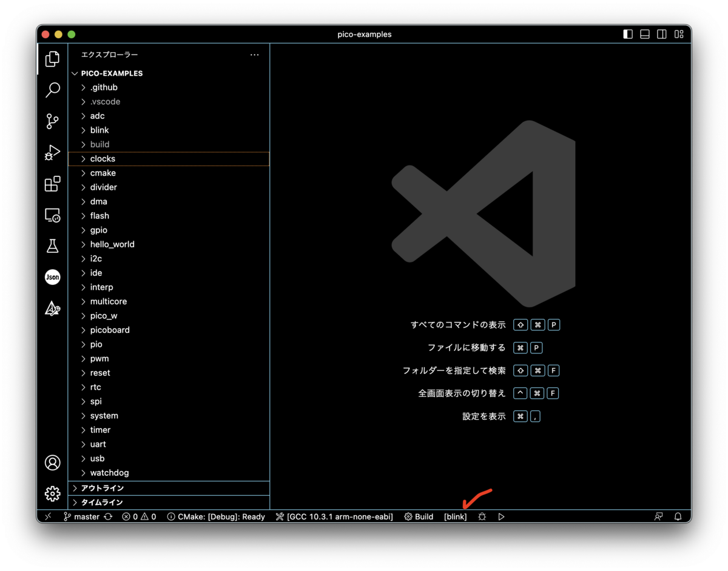Change CMake Debug build variant
Image resolution: width=728 pixels, height=571 pixels.
coord(216,516)
